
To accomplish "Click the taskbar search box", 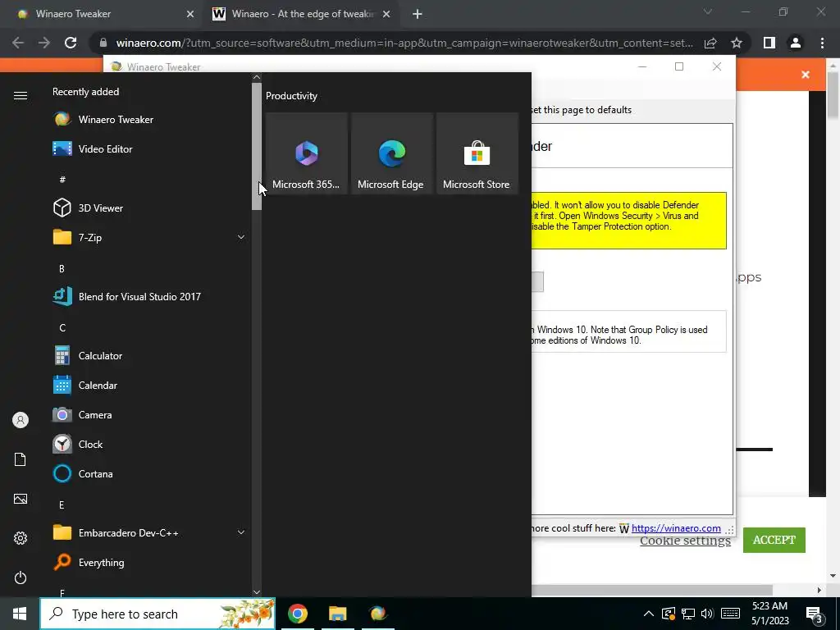I will click(x=158, y=614).
